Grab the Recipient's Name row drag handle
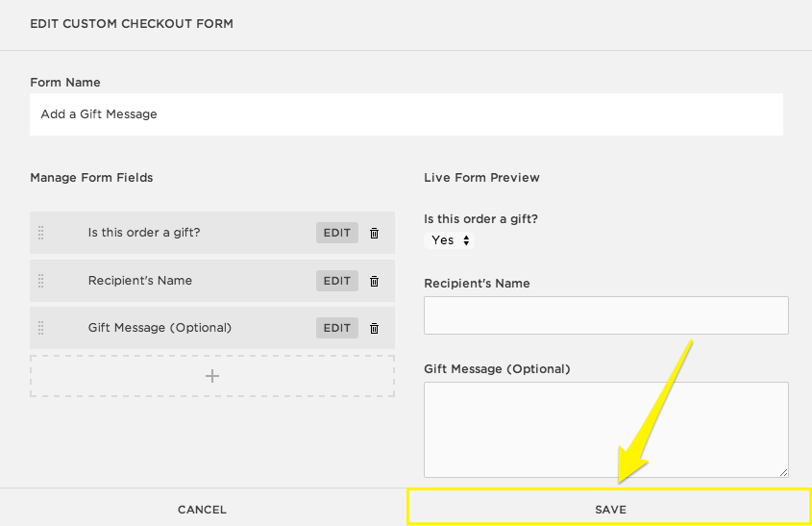Viewport: 812px width, 526px height. click(40, 281)
